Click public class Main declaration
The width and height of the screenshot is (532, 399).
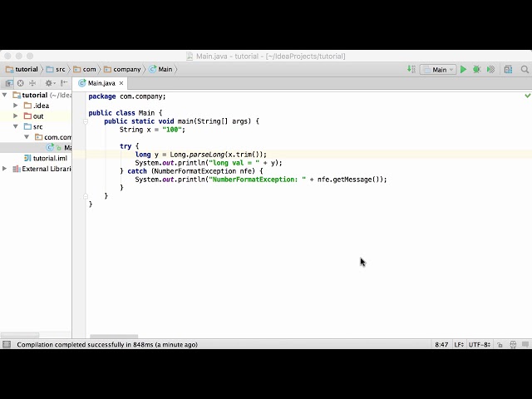(125, 113)
